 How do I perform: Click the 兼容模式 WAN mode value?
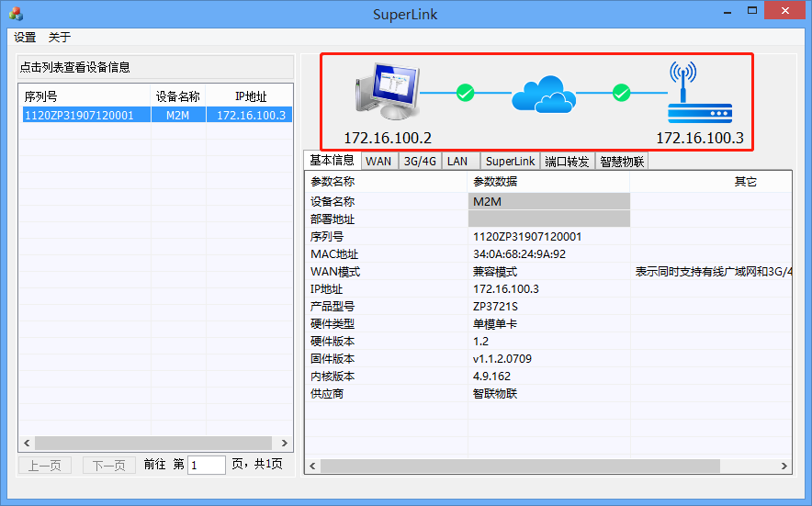(x=495, y=272)
